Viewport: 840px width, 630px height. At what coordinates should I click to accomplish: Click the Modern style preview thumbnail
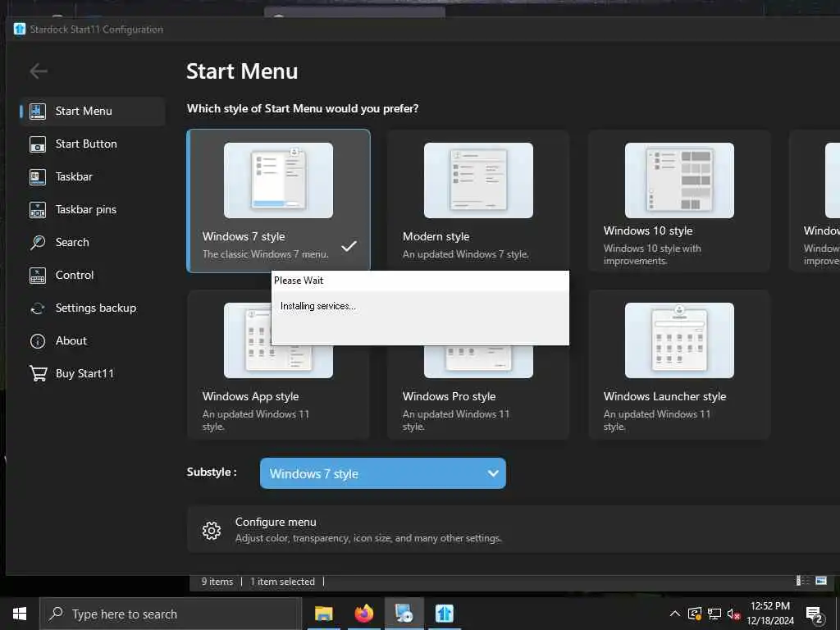click(x=478, y=180)
